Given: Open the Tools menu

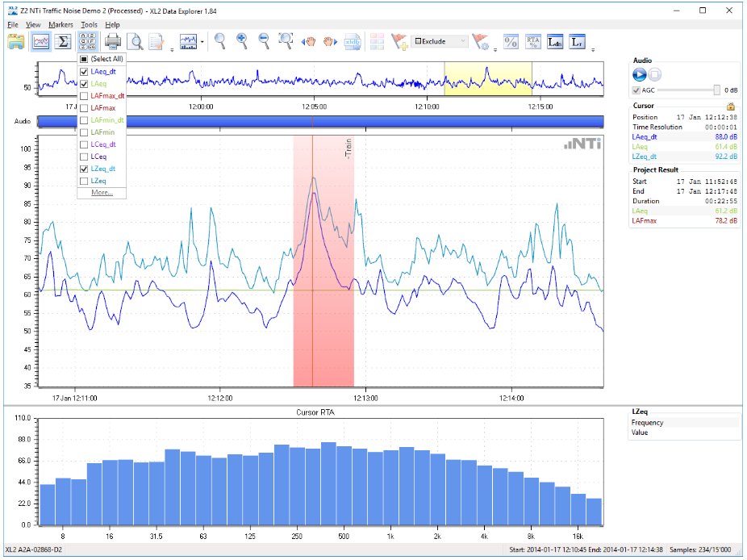Looking at the screenshot, I should tap(89, 25).
